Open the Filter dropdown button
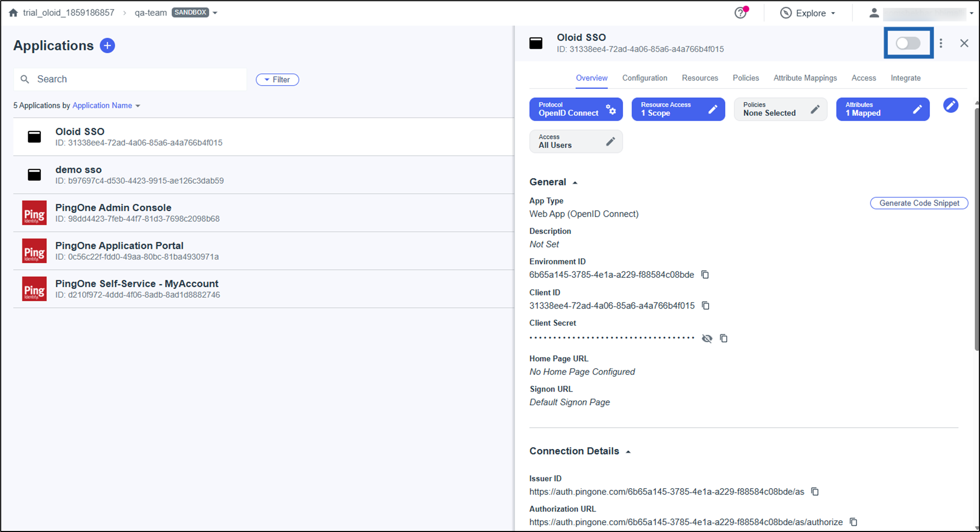The height and width of the screenshot is (532, 980). point(277,80)
